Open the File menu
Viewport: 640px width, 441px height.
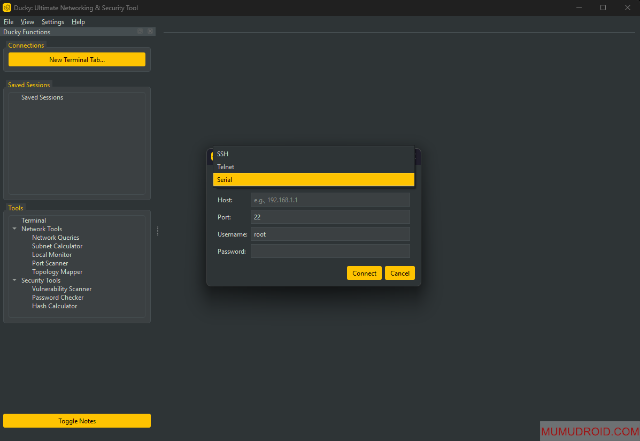coord(8,21)
